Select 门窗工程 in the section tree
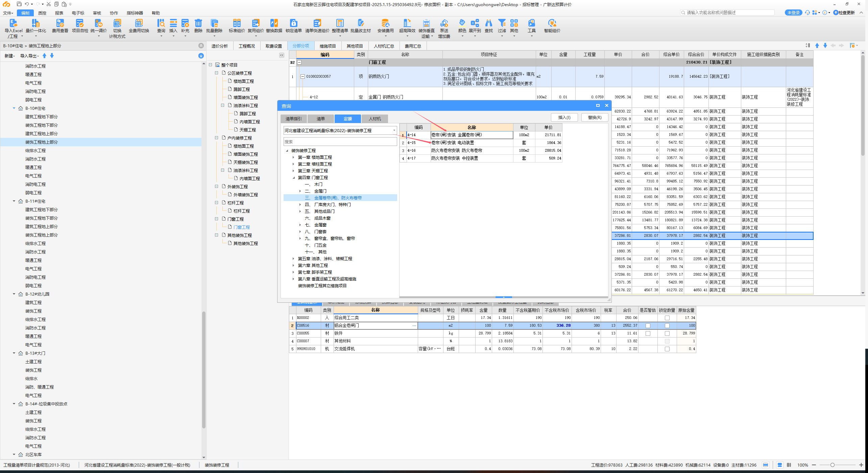 pyautogui.click(x=242, y=227)
